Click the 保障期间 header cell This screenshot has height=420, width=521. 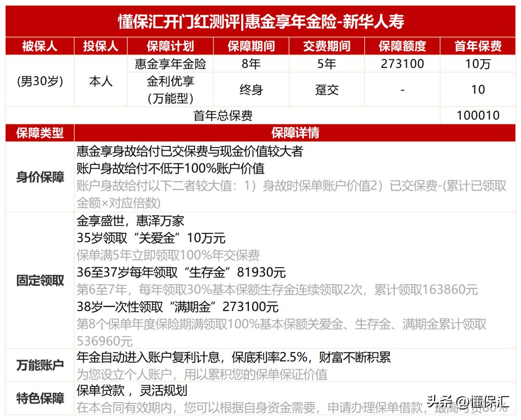(251, 46)
